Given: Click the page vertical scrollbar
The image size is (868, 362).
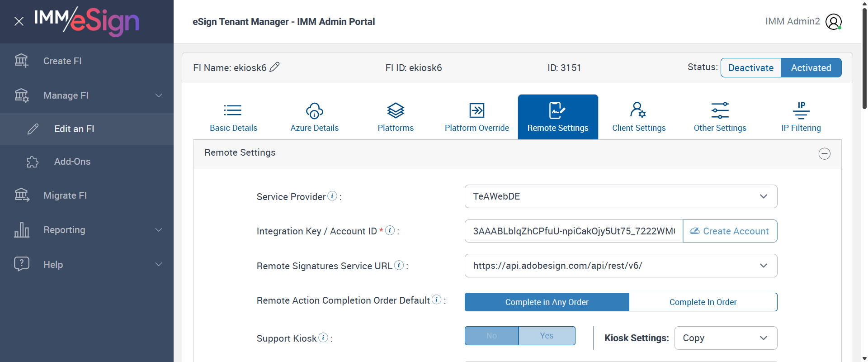Looking at the screenshot, I should (864, 59).
